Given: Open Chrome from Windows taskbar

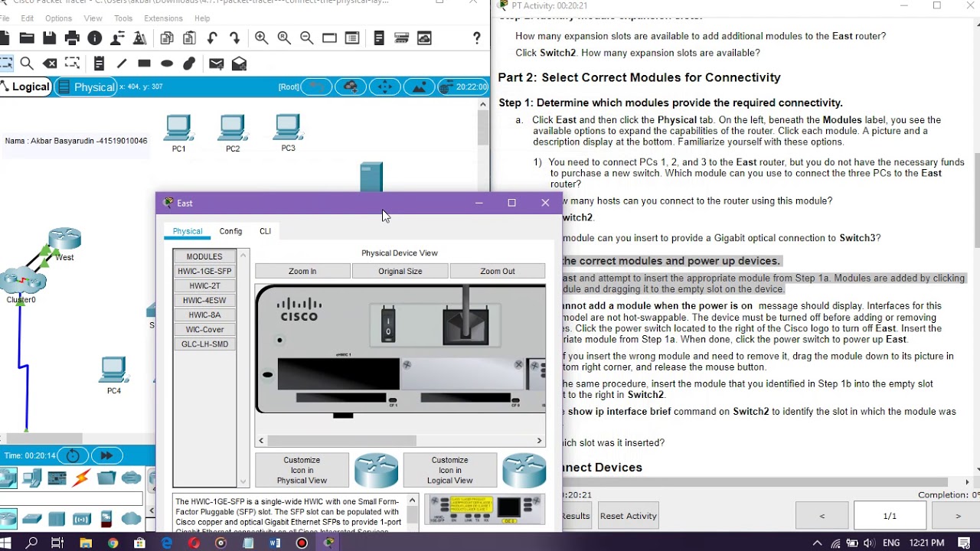Looking at the screenshot, I should (x=113, y=543).
